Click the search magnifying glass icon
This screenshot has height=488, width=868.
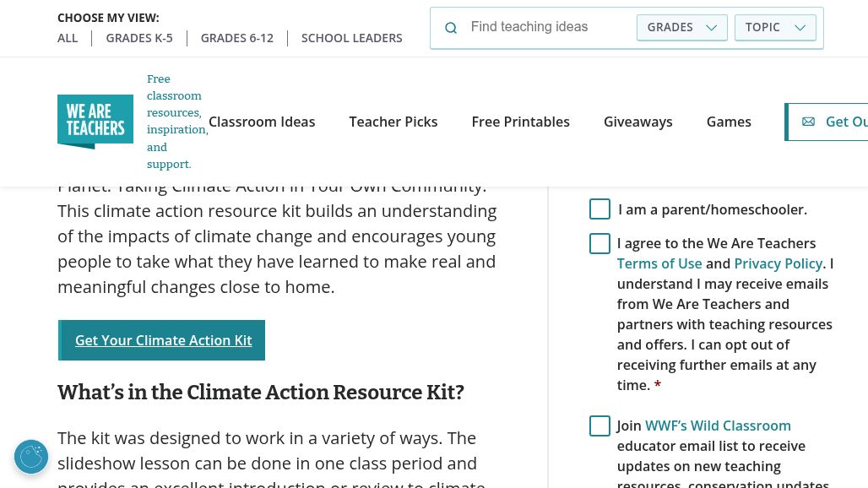(451, 28)
